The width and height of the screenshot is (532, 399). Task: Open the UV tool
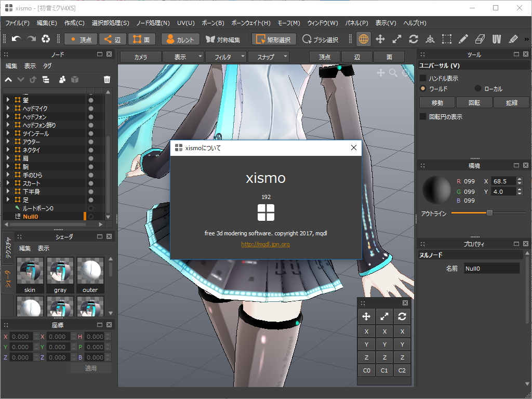(x=496, y=39)
